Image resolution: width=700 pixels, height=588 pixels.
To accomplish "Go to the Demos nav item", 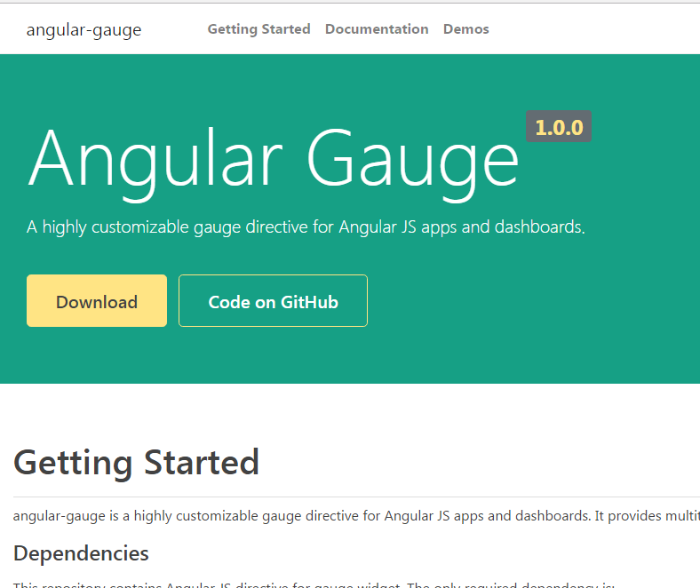I will 466,29.
